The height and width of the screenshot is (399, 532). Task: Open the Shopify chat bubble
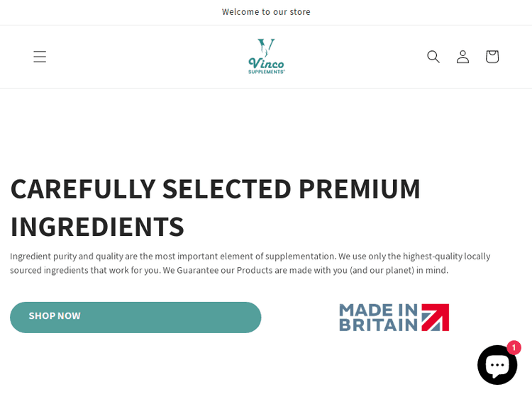(x=497, y=366)
